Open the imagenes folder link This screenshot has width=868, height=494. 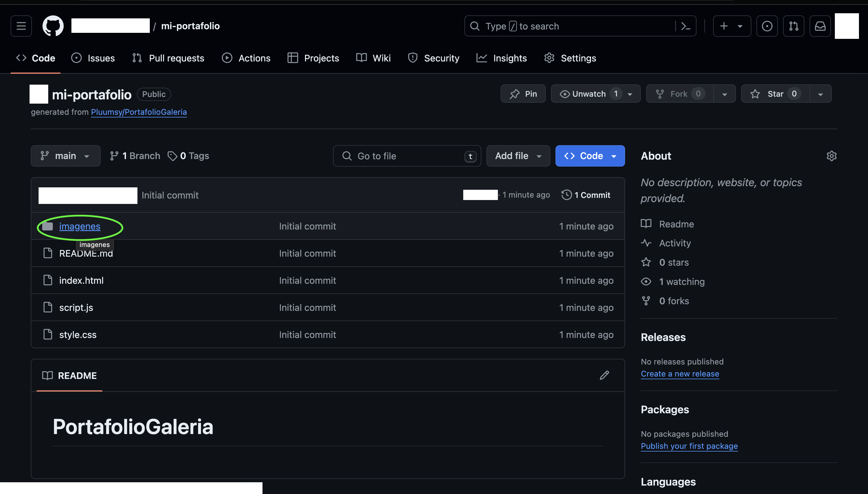pos(80,226)
